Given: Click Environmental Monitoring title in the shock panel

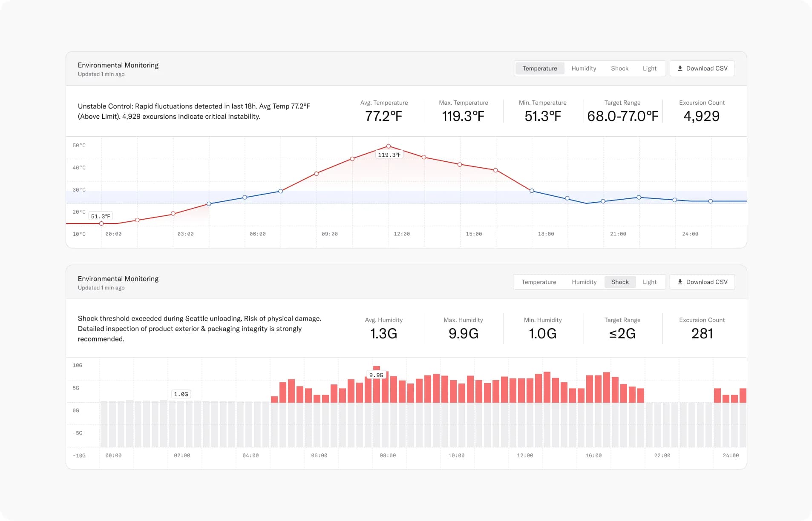Looking at the screenshot, I should (118, 279).
